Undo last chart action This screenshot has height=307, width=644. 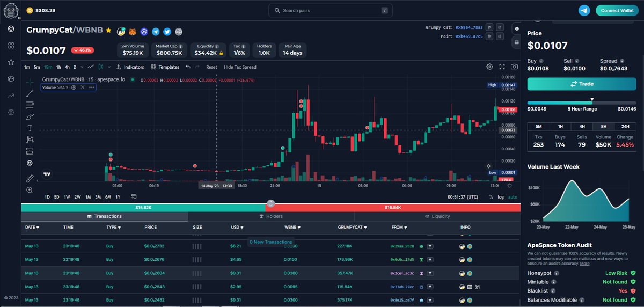point(187,67)
